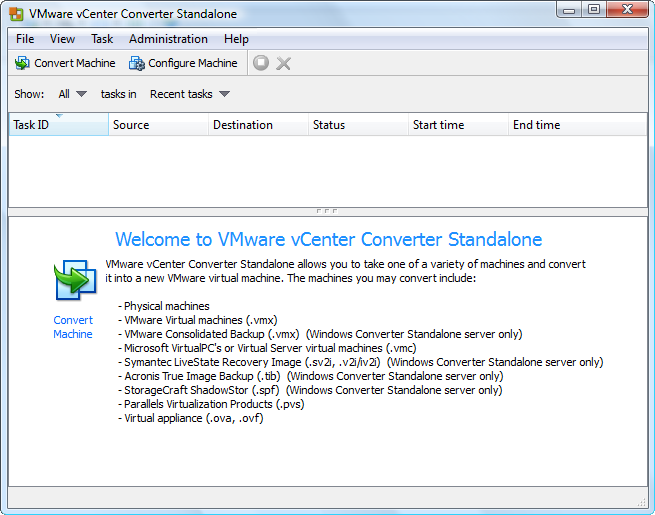The width and height of the screenshot is (655, 515).
Task: Minimize the Converter window
Action: (x=569, y=10)
